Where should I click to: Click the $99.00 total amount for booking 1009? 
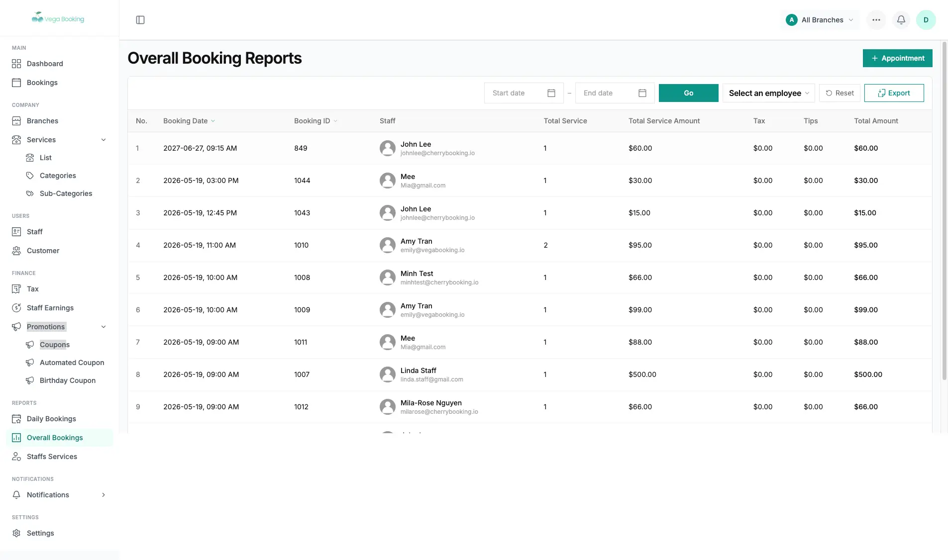866,310
